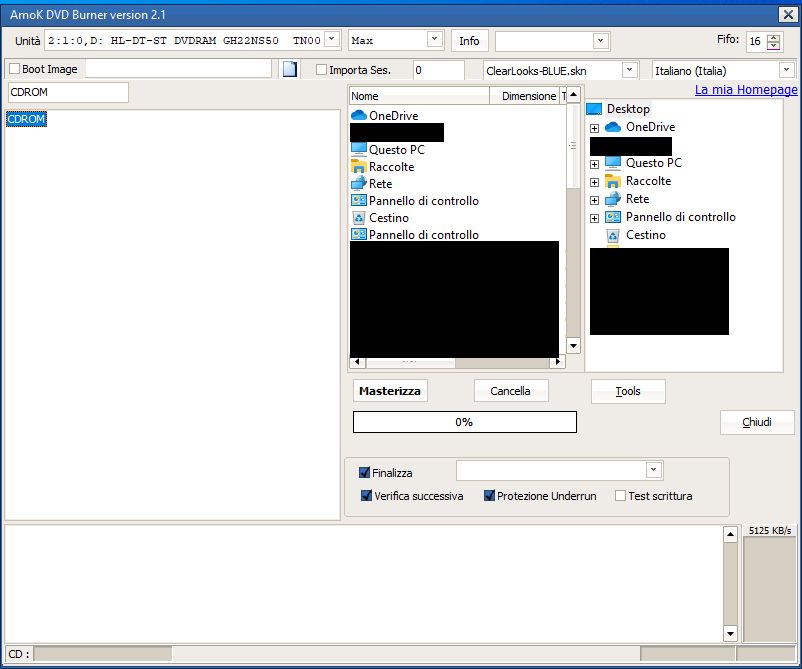Increase Fifo value with up arrow
This screenshot has height=669, width=802.
[774, 37]
